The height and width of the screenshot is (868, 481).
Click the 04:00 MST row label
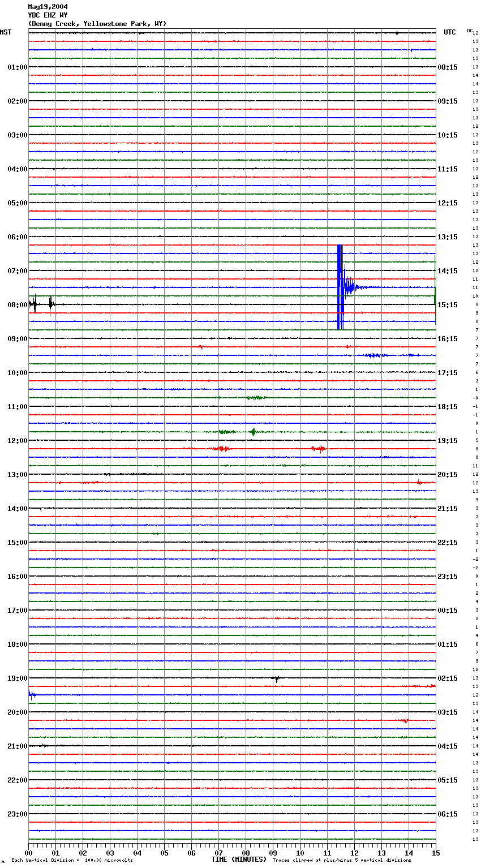[18, 169]
